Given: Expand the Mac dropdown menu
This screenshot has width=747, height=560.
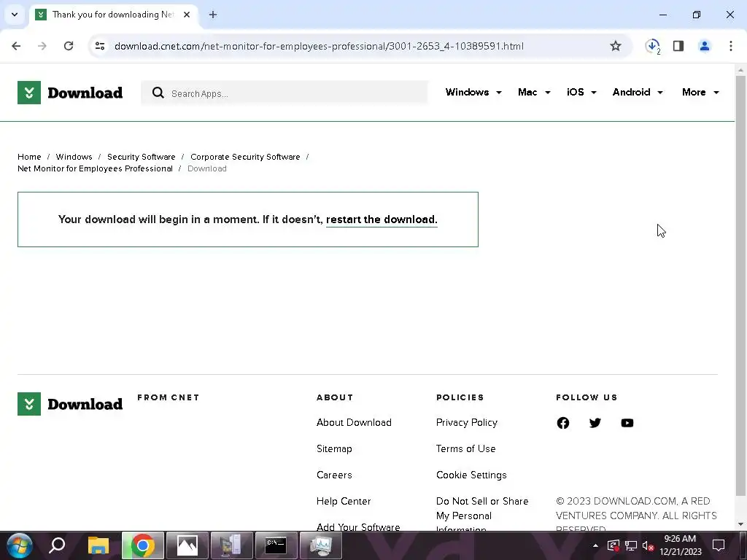Looking at the screenshot, I should click(534, 92).
